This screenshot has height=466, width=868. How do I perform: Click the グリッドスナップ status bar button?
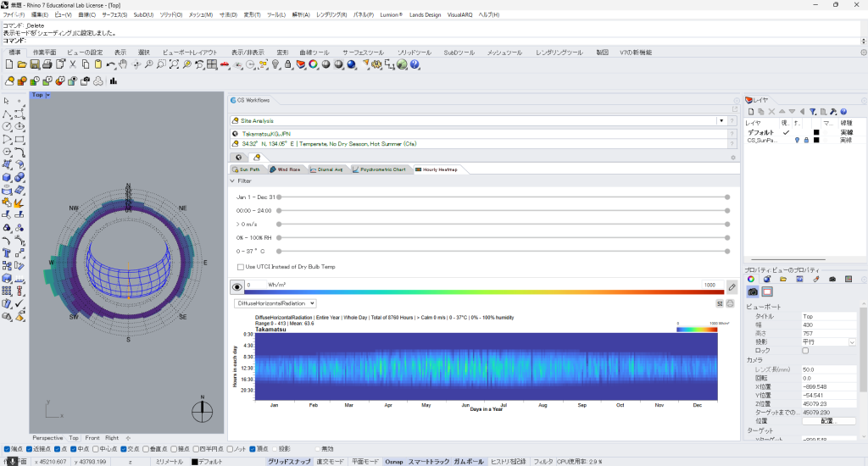(288, 462)
